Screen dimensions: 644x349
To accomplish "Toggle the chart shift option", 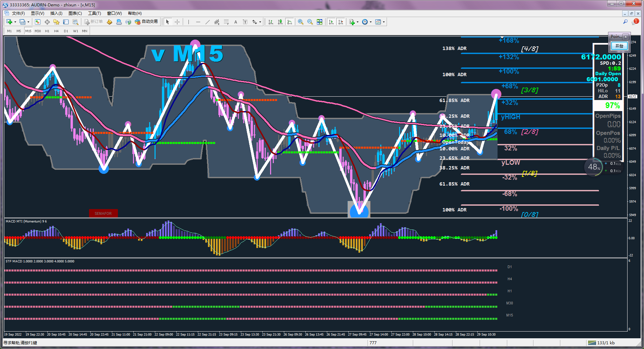I will click(x=341, y=22).
